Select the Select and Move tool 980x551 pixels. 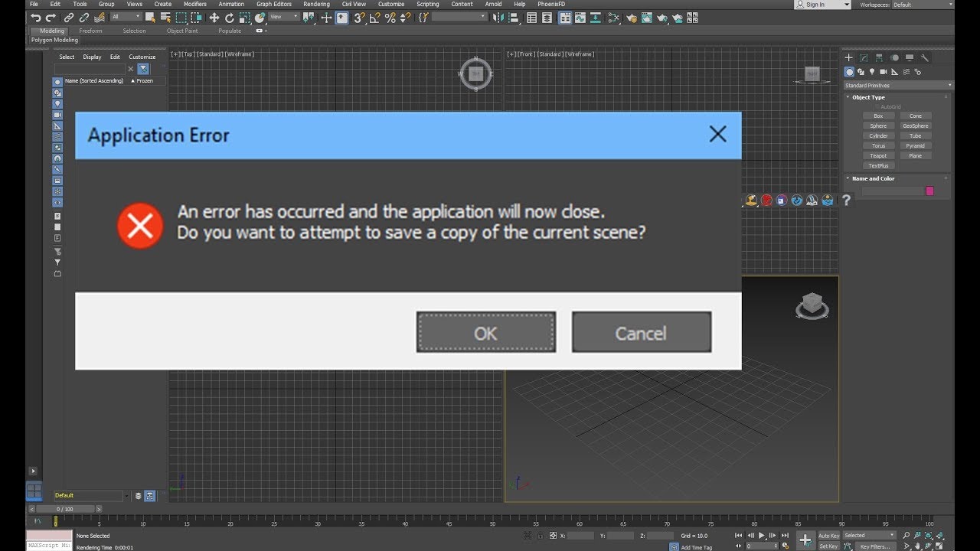tap(214, 18)
